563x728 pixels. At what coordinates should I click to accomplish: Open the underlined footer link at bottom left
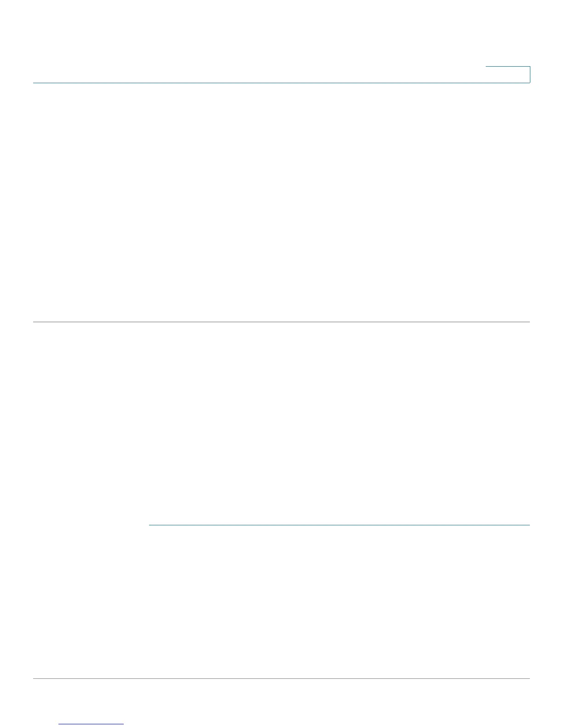[x=91, y=724]
